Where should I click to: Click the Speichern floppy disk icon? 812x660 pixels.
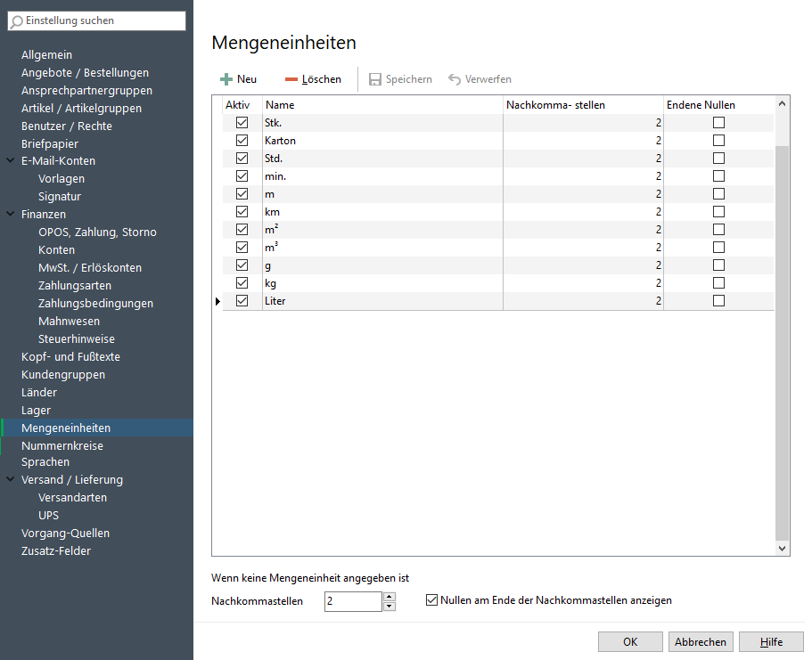[x=375, y=79]
